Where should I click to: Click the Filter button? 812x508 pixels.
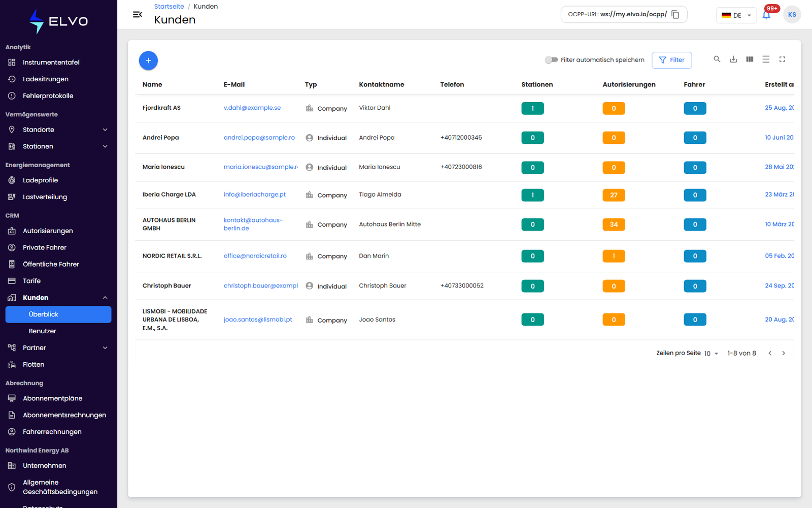(x=671, y=60)
